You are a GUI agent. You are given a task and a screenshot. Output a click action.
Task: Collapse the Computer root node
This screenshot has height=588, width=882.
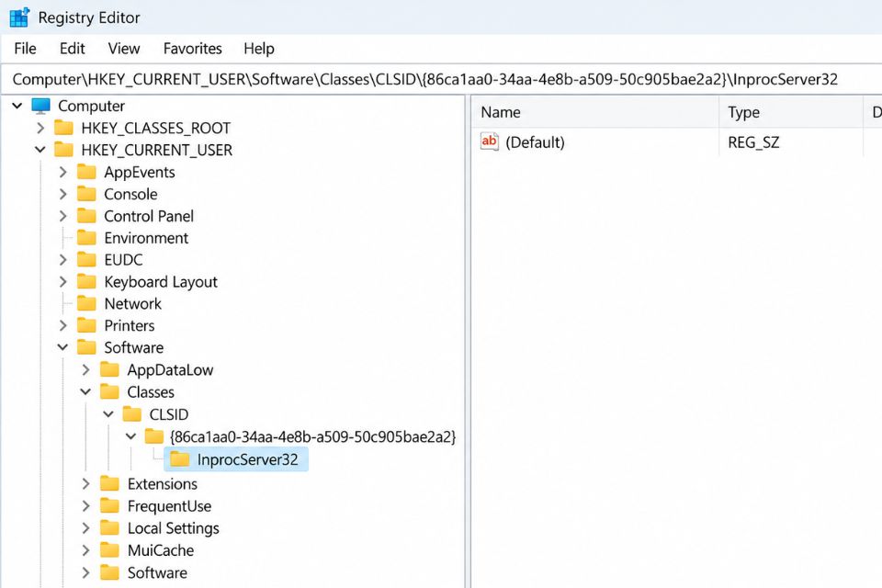(17, 106)
